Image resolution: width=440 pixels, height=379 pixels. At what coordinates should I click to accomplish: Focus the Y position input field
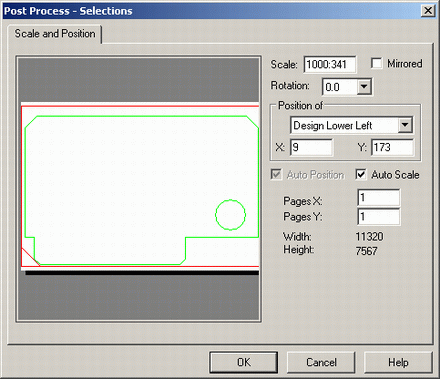392,147
